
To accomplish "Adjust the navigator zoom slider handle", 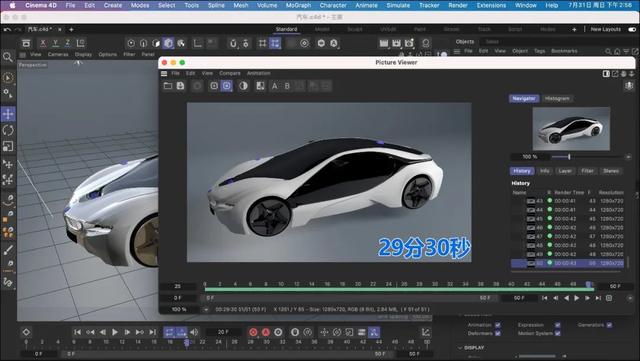I will click(569, 157).
